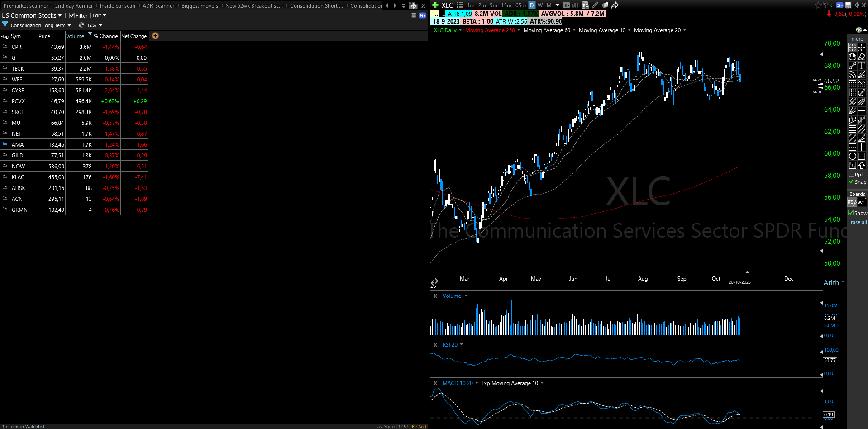This screenshot has height=429, width=868.
Task: Switch to the 2nd day Runner tab
Action: click(x=74, y=6)
